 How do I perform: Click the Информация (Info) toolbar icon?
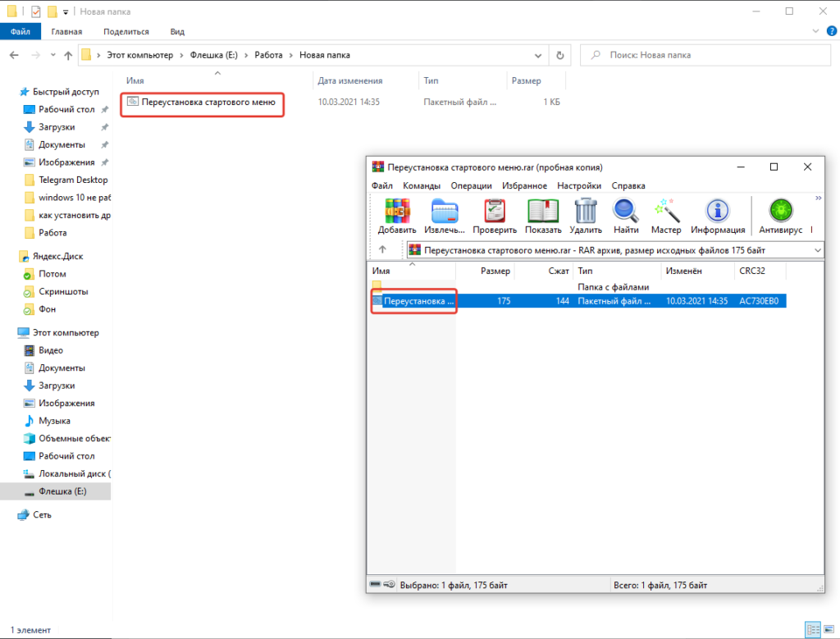tap(718, 215)
